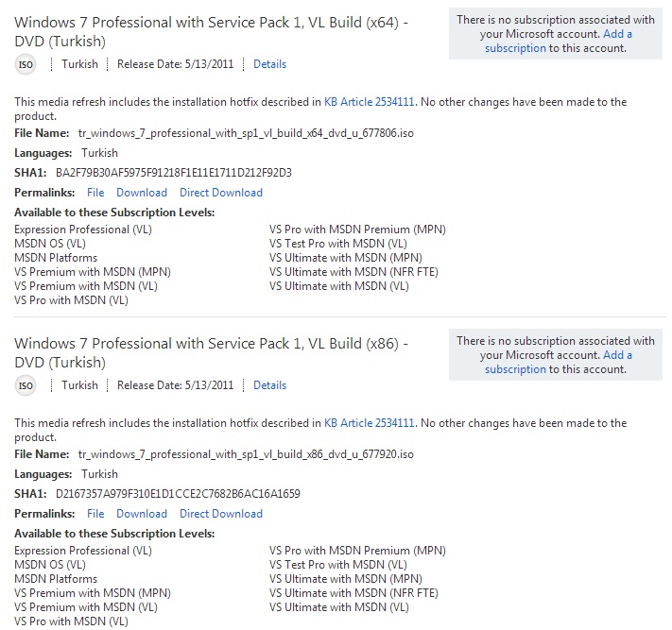The width and height of the screenshot is (672, 630).
Task: Click Direct Download for x86 ISO
Action: tap(221, 514)
